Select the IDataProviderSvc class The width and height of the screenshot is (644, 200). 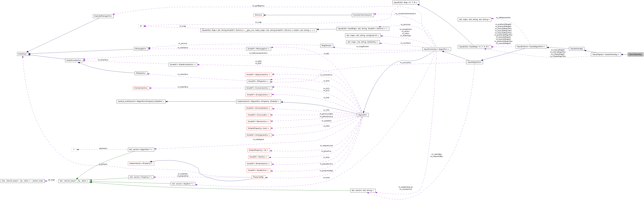(x=74, y=60)
